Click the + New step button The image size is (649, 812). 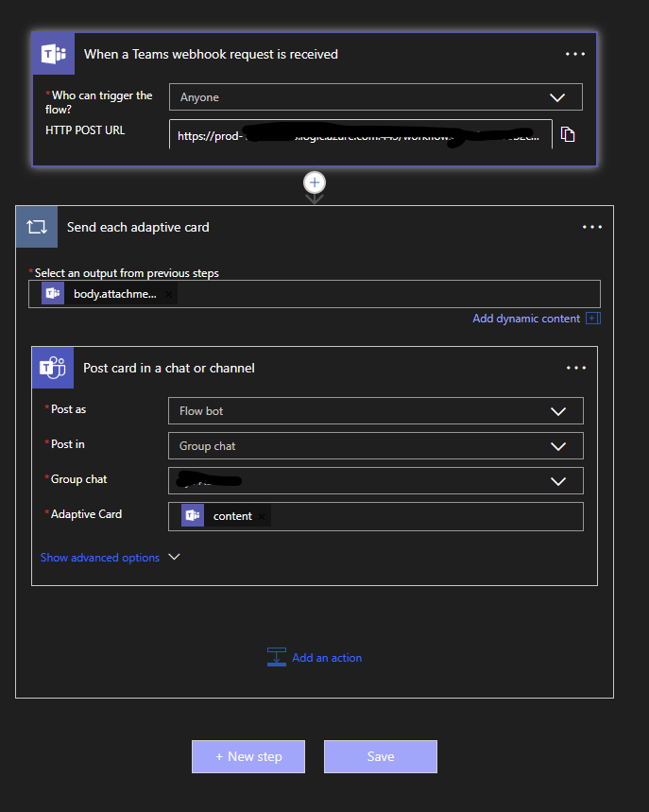coord(248,756)
